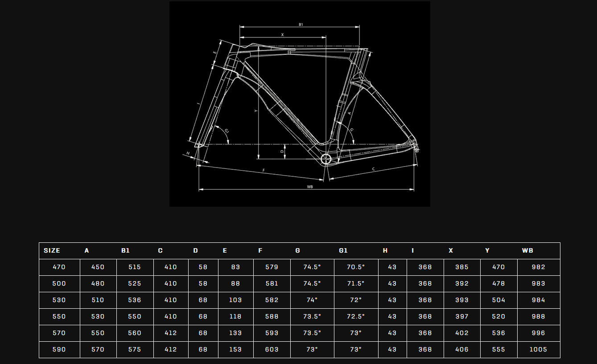Click the bottom bracket circle in diagram
Viewport: 597px width, 364px height.
(x=325, y=158)
